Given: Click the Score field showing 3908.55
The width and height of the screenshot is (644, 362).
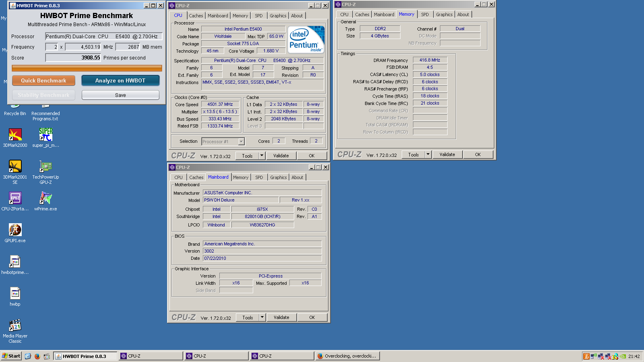Looking at the screenshot, I should pyautogui.click(x=73, y=58).
